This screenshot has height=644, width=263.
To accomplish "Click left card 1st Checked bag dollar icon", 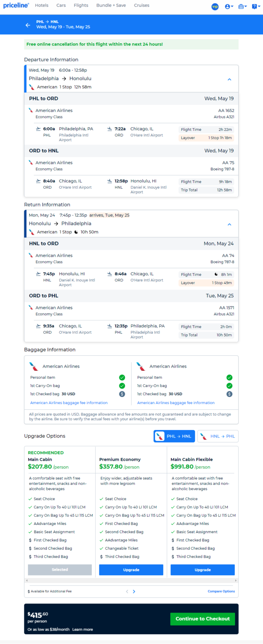I will point(122,394).
